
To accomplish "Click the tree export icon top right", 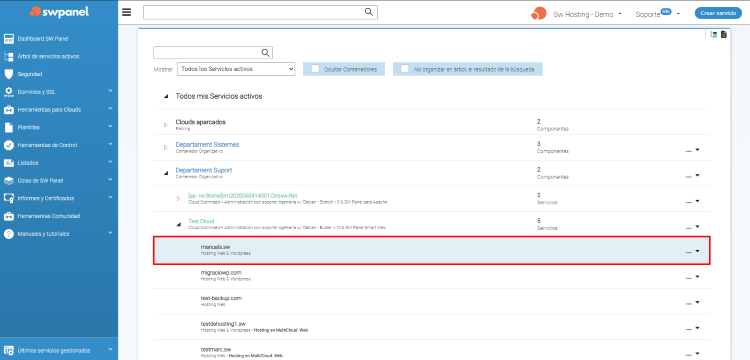I will coord(714,34).
